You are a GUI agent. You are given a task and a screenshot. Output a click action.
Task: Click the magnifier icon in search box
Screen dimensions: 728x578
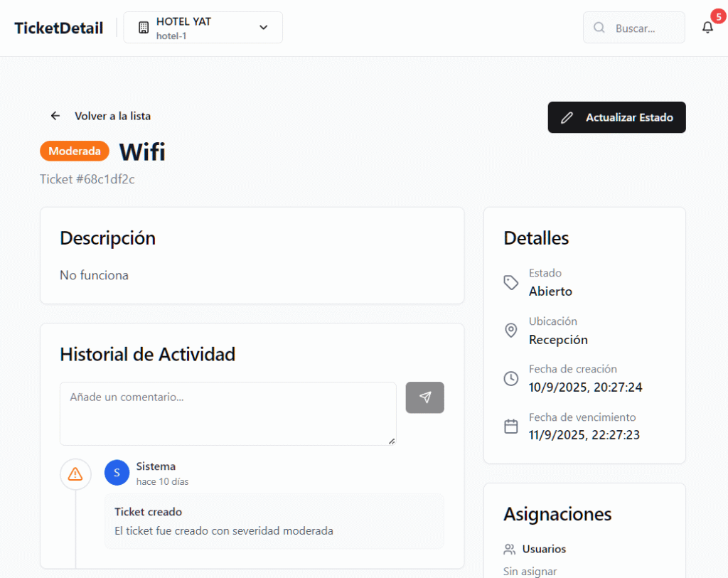[x=599, y=28]
